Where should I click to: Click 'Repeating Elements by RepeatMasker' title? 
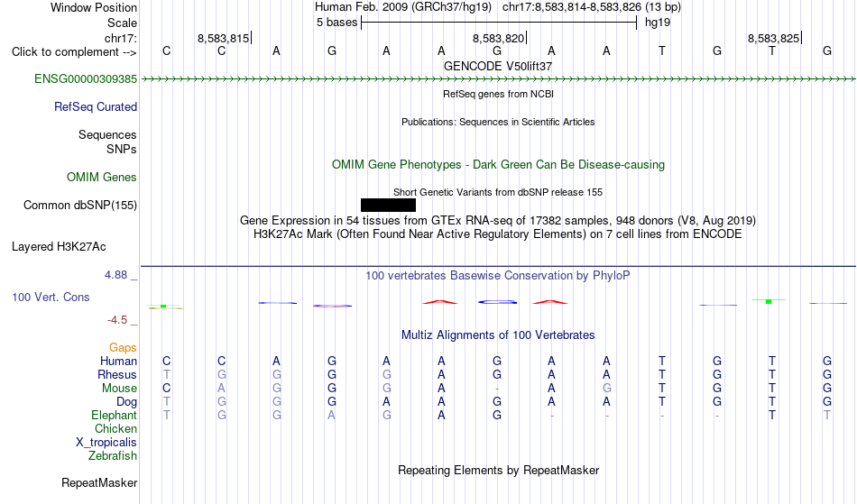coord(498,471)
